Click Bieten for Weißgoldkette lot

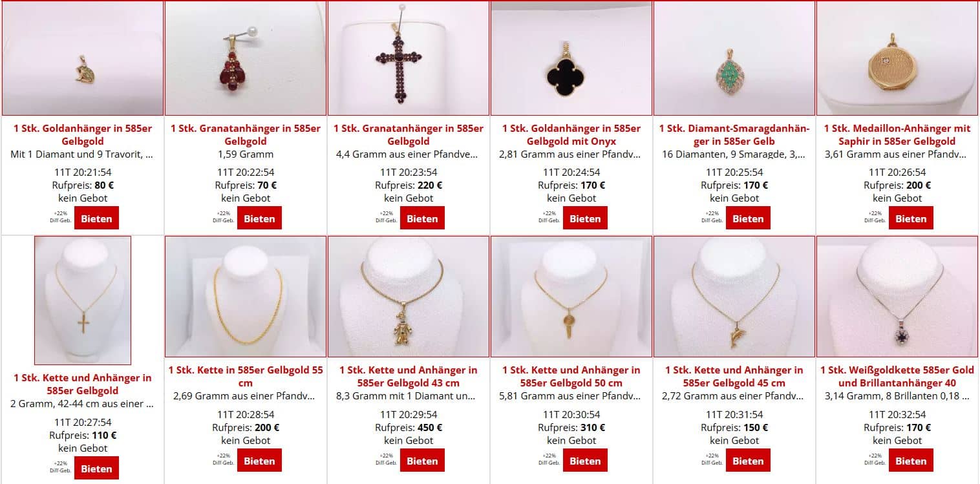tap(911, 461)
